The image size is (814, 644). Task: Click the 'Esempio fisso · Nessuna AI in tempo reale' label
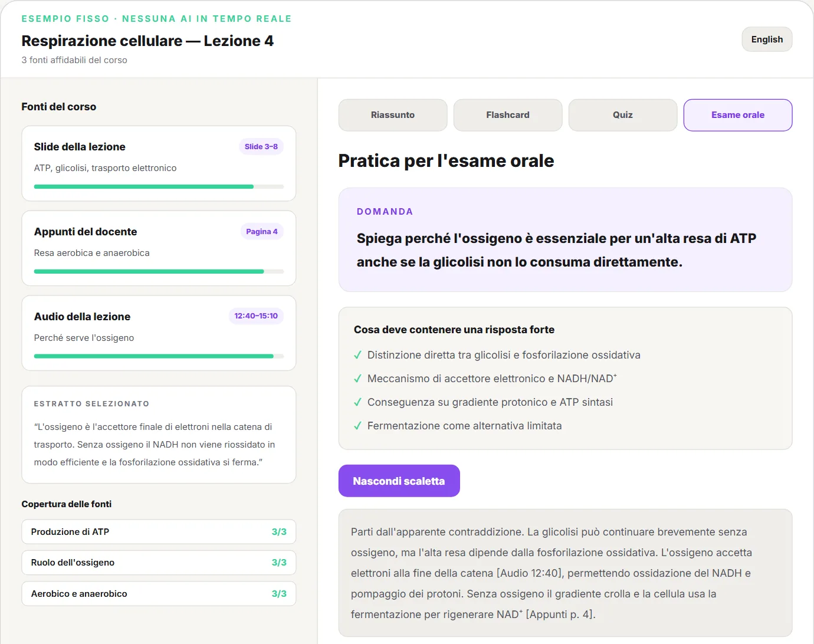tap(157, 19)
